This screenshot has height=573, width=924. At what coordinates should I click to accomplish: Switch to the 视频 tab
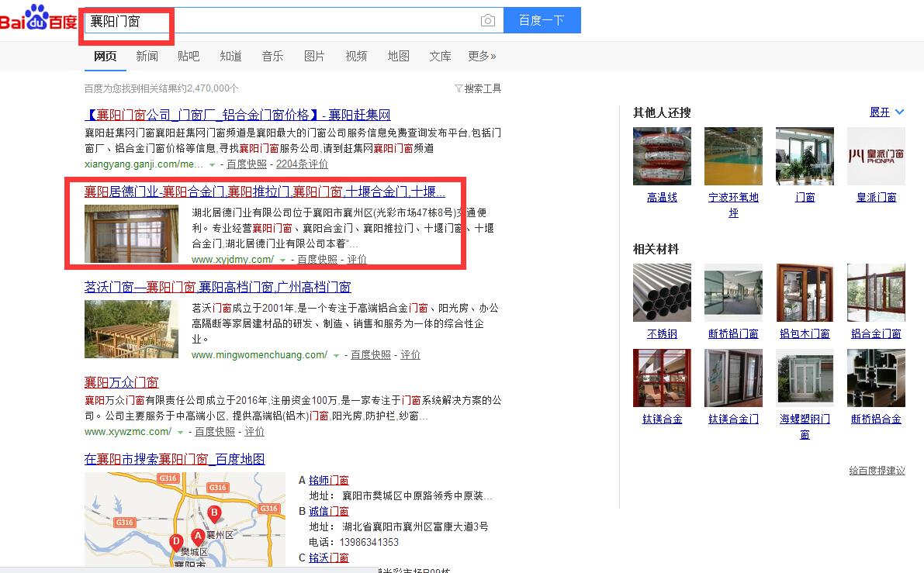pos(356,56)
